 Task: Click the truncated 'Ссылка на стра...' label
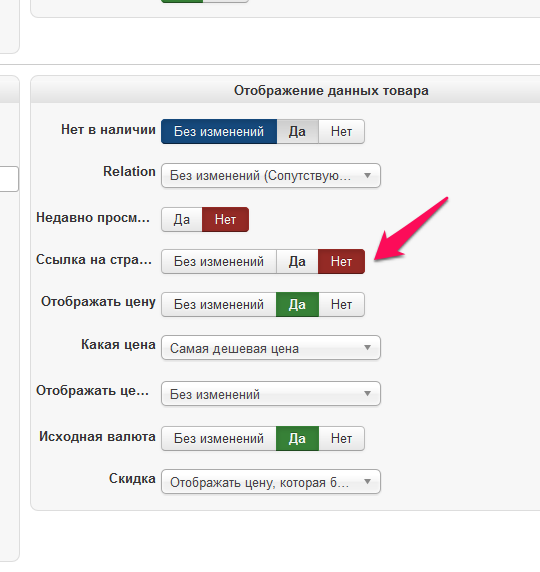point(94,260)
